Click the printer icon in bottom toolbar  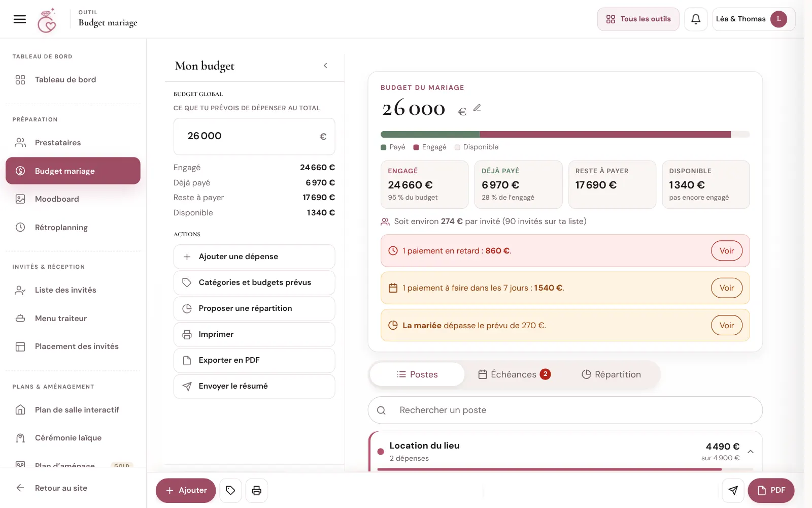pyautogui.click(x=257, y=490)
